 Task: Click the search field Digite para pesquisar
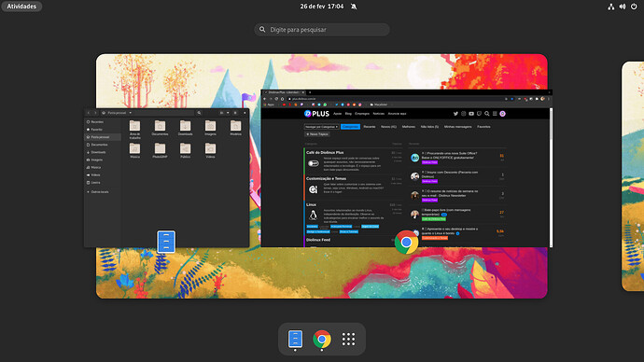tap(322, 30)
